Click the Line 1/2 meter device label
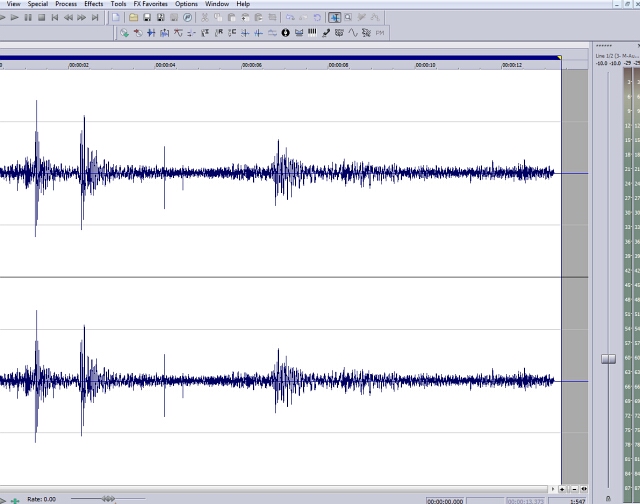The width and height of the screenshot is (640, 504). point(617,56)
